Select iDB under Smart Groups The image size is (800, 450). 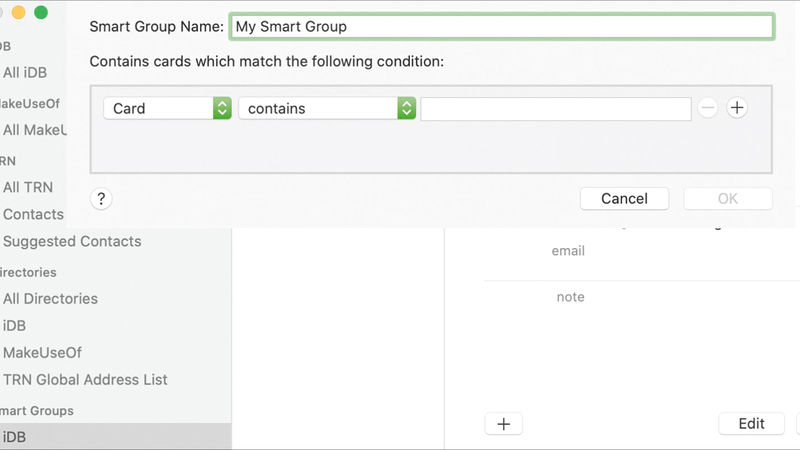pyautogui.click(x=15, y=437)
